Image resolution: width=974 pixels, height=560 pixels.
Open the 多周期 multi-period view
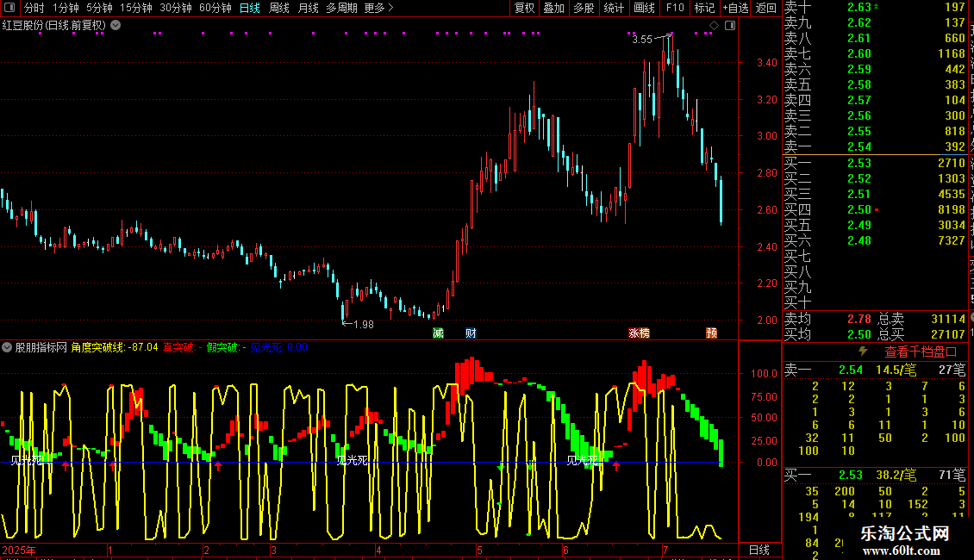tap(341, 8)
